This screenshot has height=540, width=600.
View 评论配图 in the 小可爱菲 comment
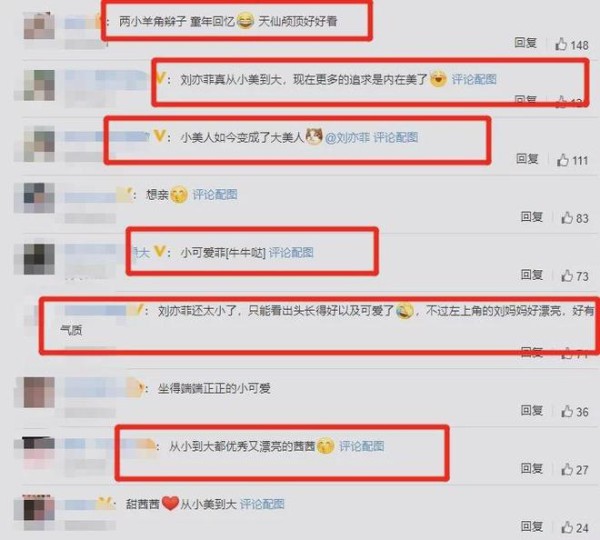291,253
